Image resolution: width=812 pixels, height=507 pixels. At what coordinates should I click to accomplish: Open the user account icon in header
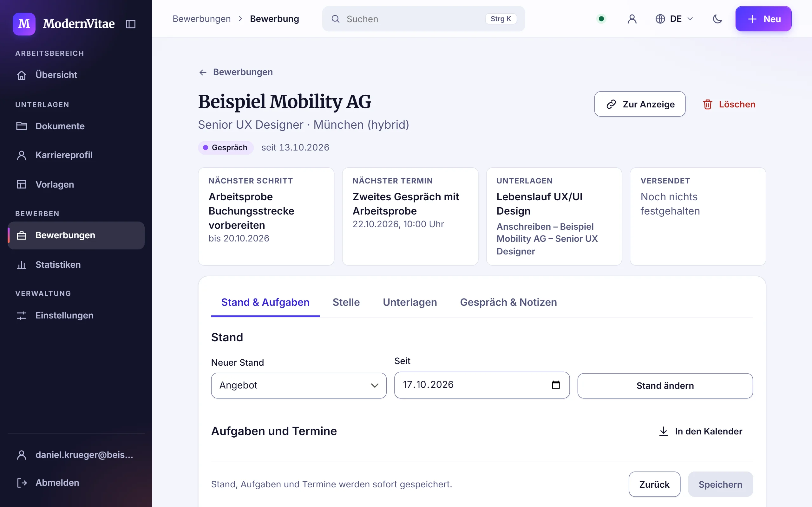632,19
